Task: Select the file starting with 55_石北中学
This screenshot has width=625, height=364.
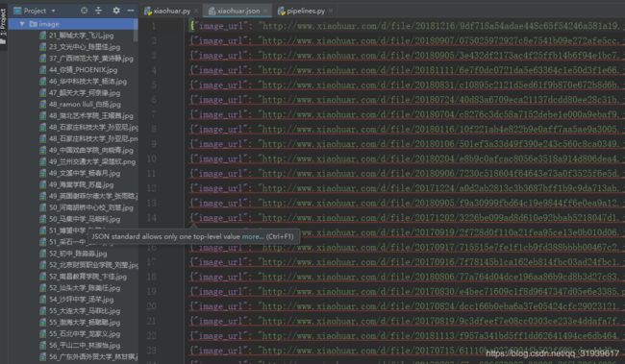Action: pyautogui.click(x=85, y=334)
